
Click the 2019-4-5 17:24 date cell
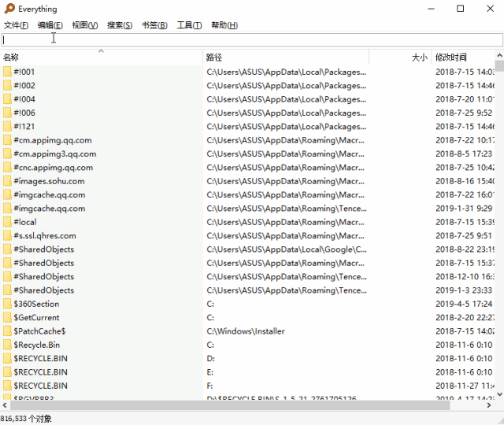point(464,304)
